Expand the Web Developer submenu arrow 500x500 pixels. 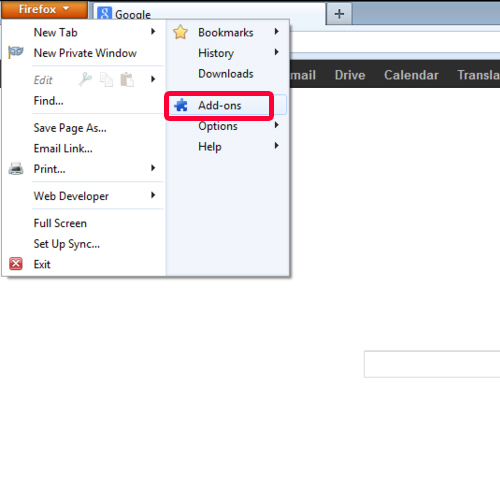pos(153,195)
